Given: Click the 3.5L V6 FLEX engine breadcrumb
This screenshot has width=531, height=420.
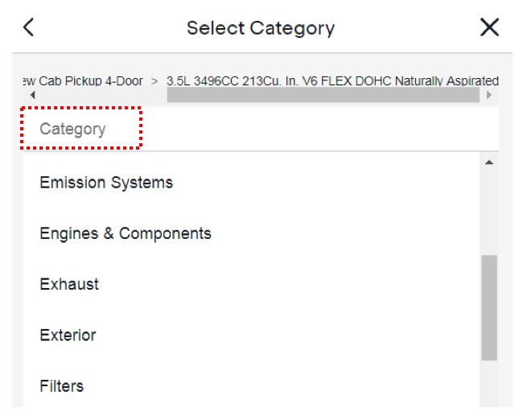Looking at the screenshot, I should [331, 81].
